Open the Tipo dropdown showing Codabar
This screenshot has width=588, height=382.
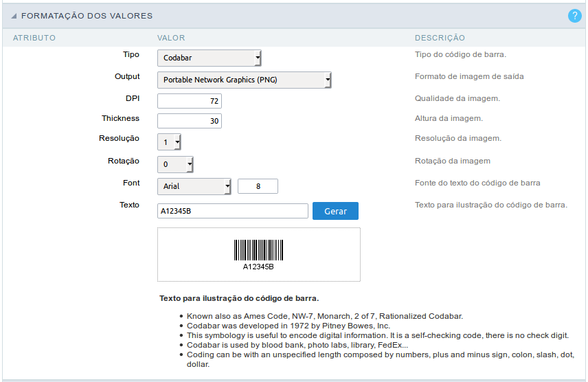click(210, 58)
